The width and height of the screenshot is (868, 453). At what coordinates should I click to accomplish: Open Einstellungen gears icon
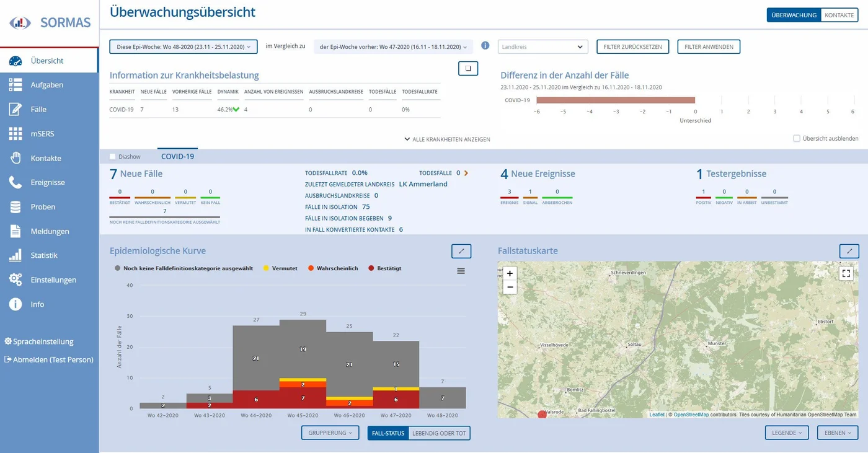(x=15, y=280)
